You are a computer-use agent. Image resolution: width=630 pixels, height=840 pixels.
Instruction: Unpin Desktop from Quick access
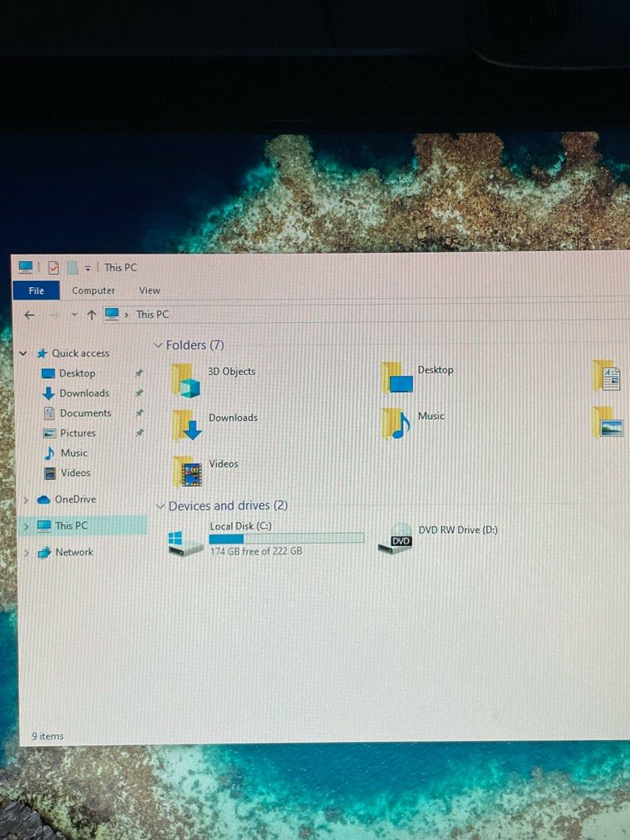[139, 373]
